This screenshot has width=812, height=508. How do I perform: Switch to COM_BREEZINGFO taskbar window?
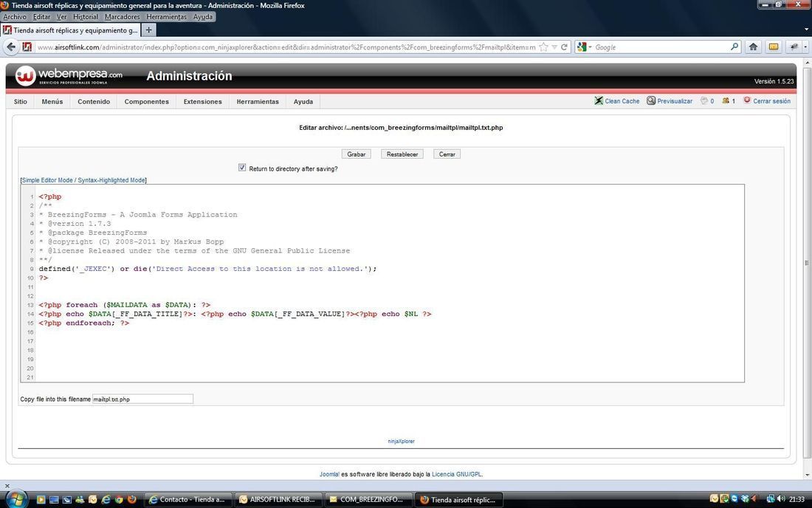click(368, 500)
